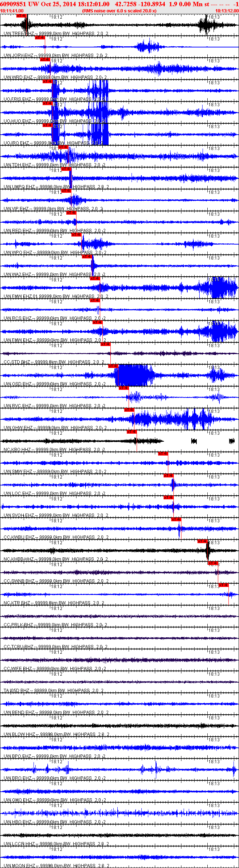239x868 pixels.
Task: Click the end time 18:13:12.00 label
Action: click(227, 11)
